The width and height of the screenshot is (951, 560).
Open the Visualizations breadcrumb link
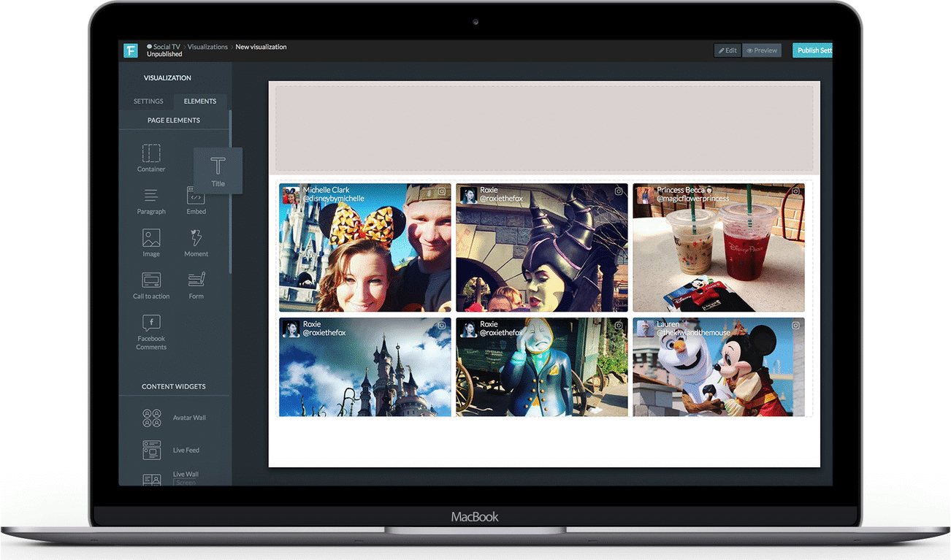tap(207, 47)
